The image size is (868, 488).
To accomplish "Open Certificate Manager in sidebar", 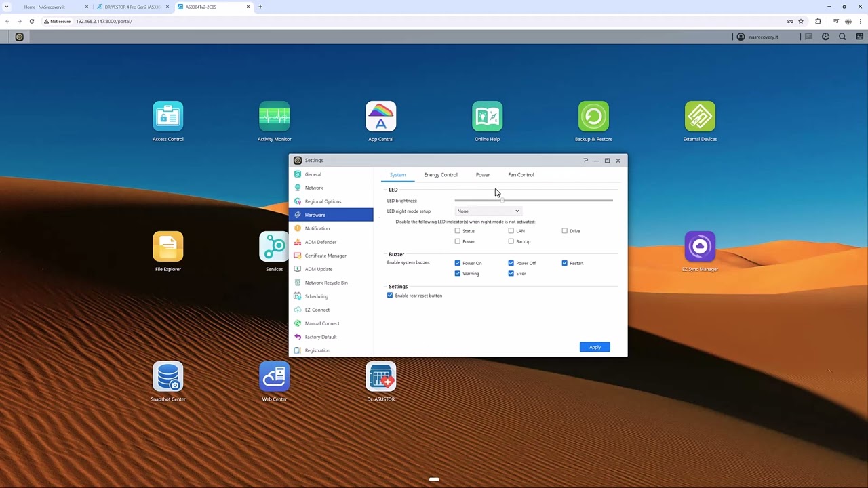I will [x=331, y=256].
